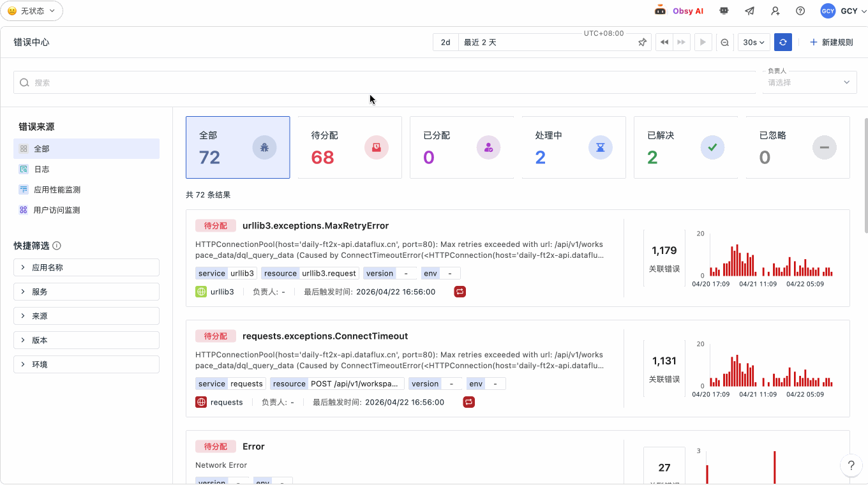
Task: Open the floating help question mark button
Action: [851, 465]
